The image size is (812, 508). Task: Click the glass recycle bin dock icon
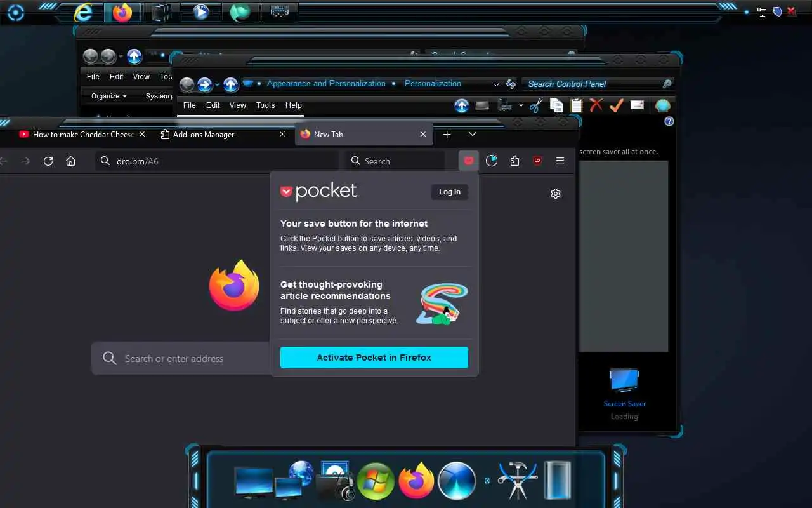point(558,481)
